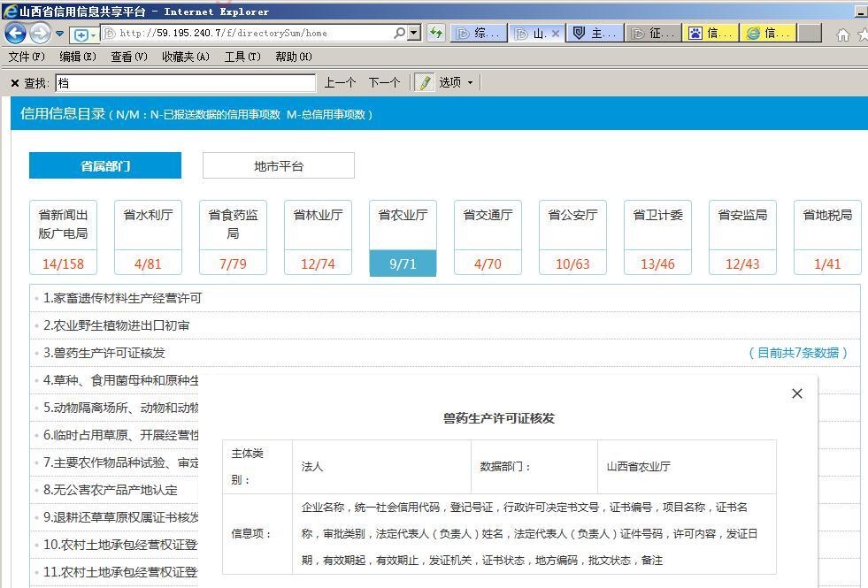
Task: Open the 收藏夹(A) menu
Action: pos(185,57)
